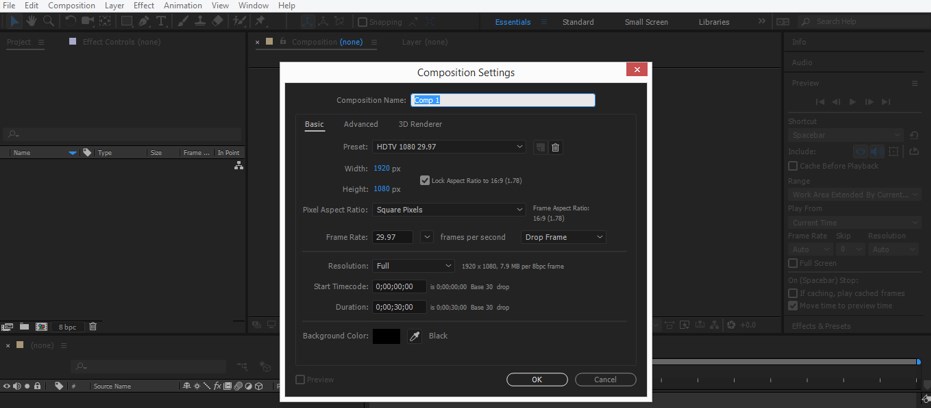The width and height of the screenshot is (931, 408).
Task: Select the Eraser tool
Action: pyautogui.click(x=217, y=21)
